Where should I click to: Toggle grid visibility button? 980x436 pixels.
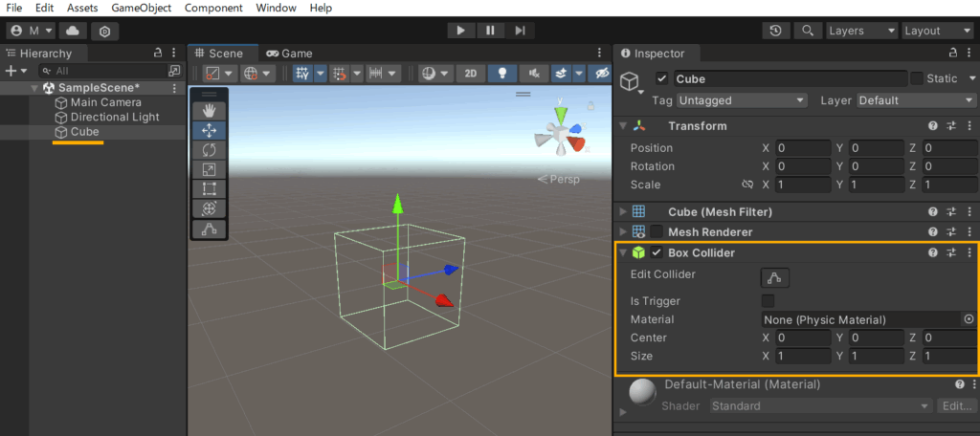(303, 74)
